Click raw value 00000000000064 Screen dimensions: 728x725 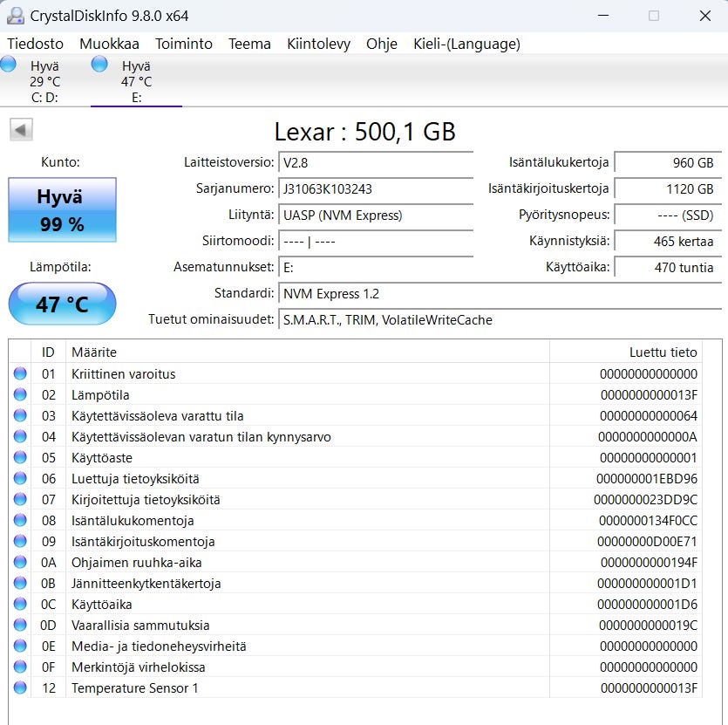coord(649,416)
